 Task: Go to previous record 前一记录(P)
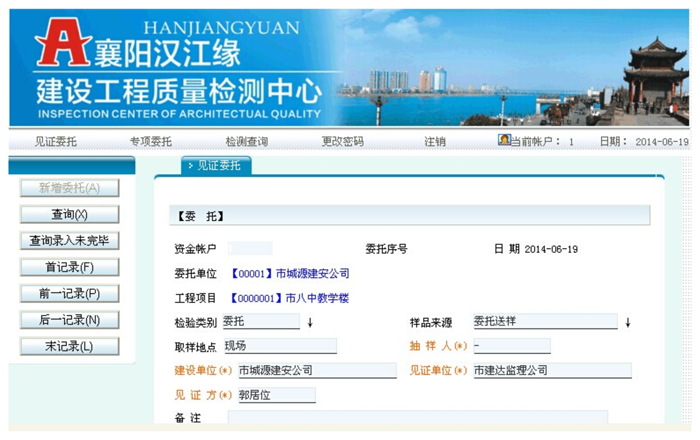[x=70, y=294]
